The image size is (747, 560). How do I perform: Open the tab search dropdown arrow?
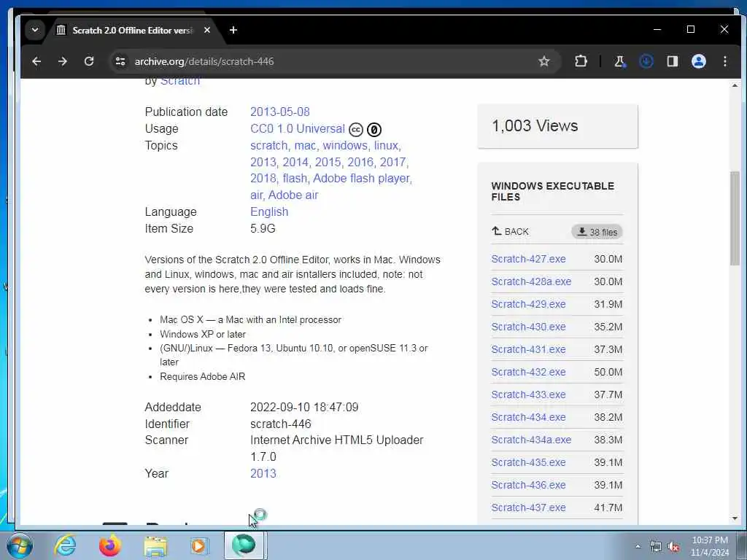(35, 30)
